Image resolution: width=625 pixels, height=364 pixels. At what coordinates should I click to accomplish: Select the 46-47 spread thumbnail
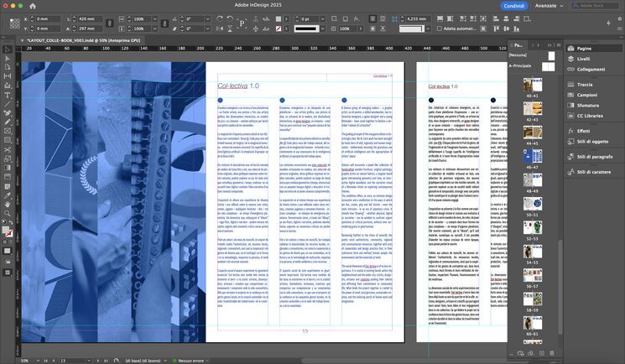point(533,156)
